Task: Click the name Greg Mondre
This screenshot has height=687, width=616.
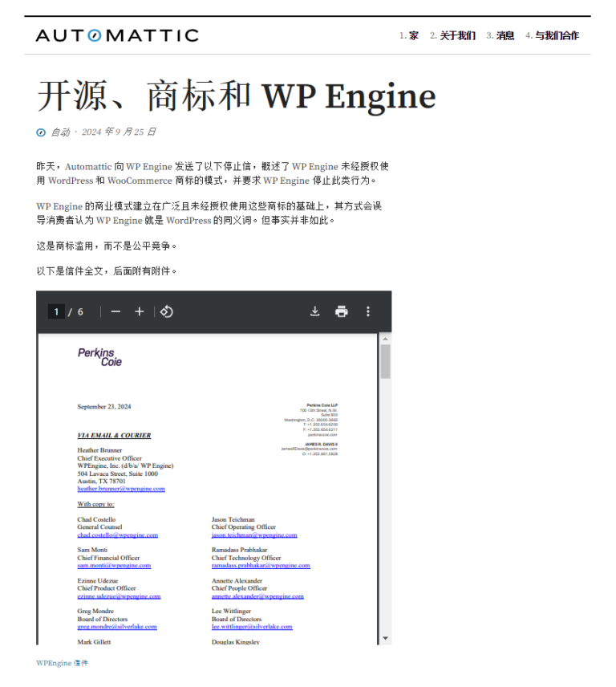Action: [x=95, y=612]
